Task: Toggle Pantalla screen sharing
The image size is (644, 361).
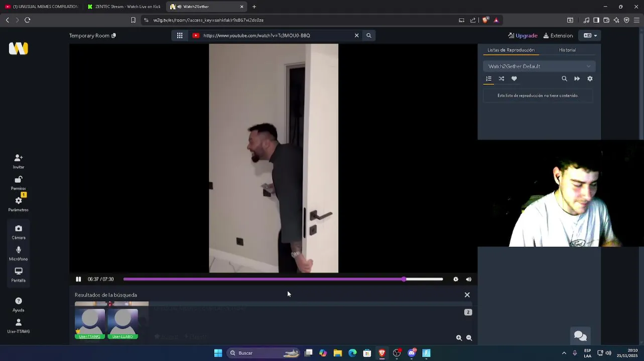Action: coord(19,275)
